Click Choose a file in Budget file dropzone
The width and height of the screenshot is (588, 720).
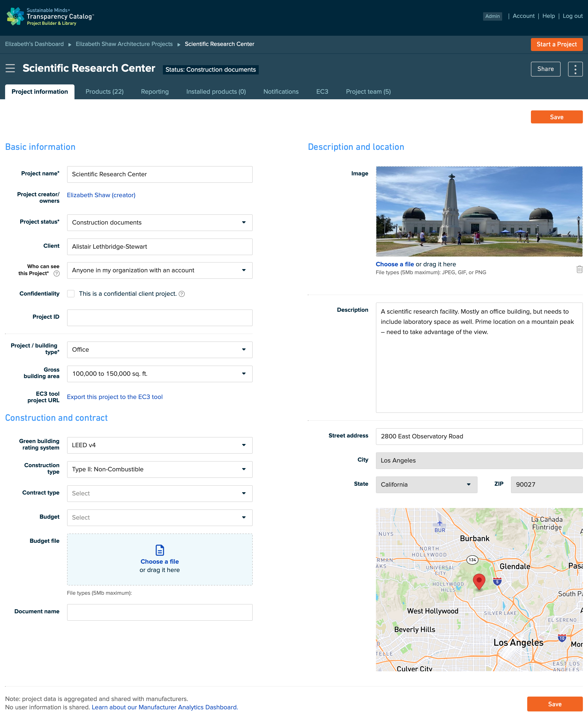[x=160, y=562]
